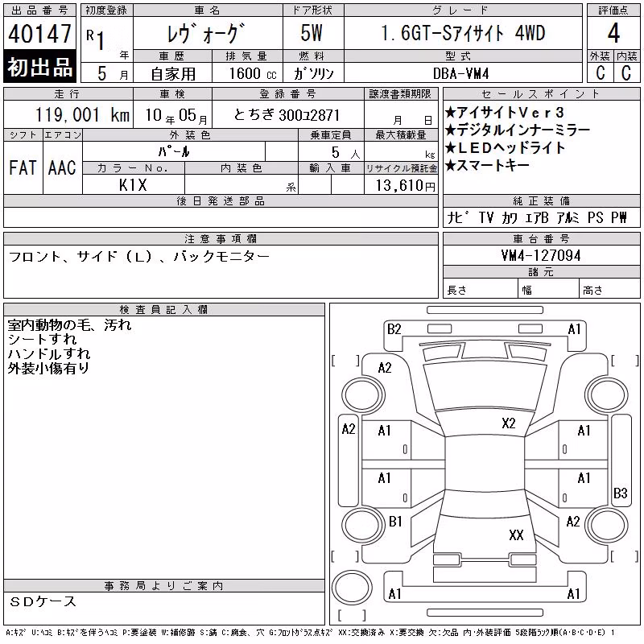Click the X2 mark on windshield diagram
The width and height of the screenshot is (644, 644).
(509, 423)
